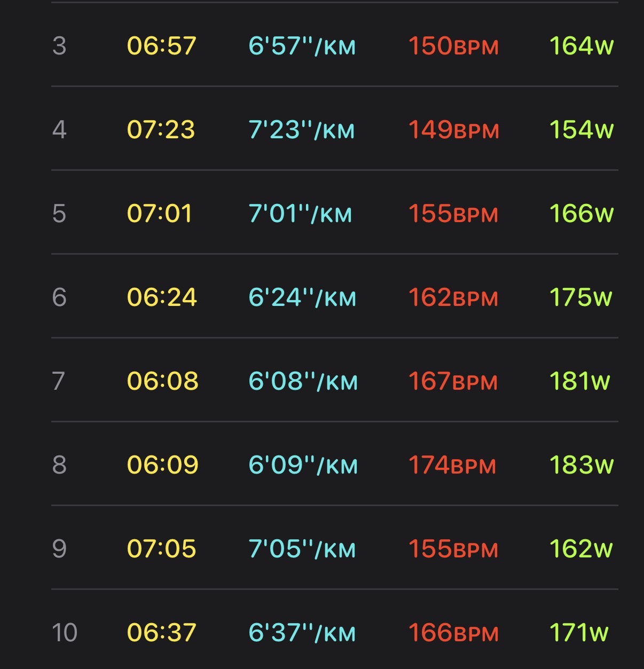Tap lap 3 split time 06:57
Screen dimensions: 644x669
[x=161, y=46]
